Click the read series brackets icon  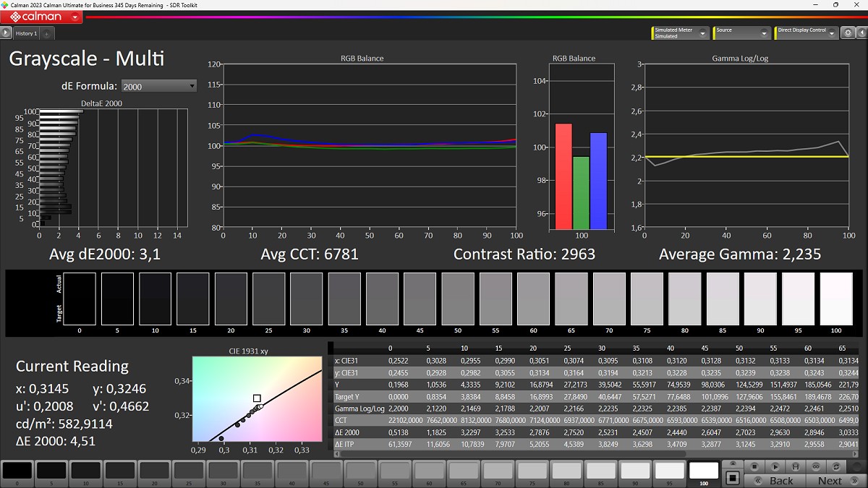tap(796, 466)
